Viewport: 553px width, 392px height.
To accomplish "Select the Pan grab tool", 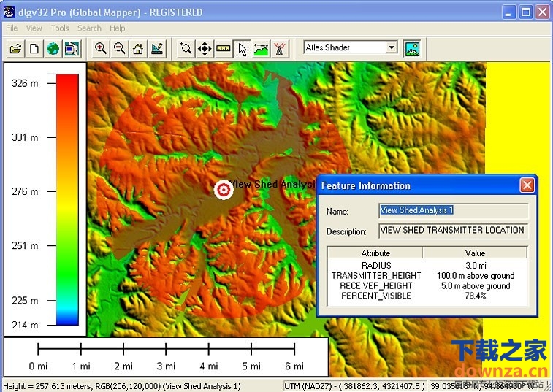I will coord(205,49).
